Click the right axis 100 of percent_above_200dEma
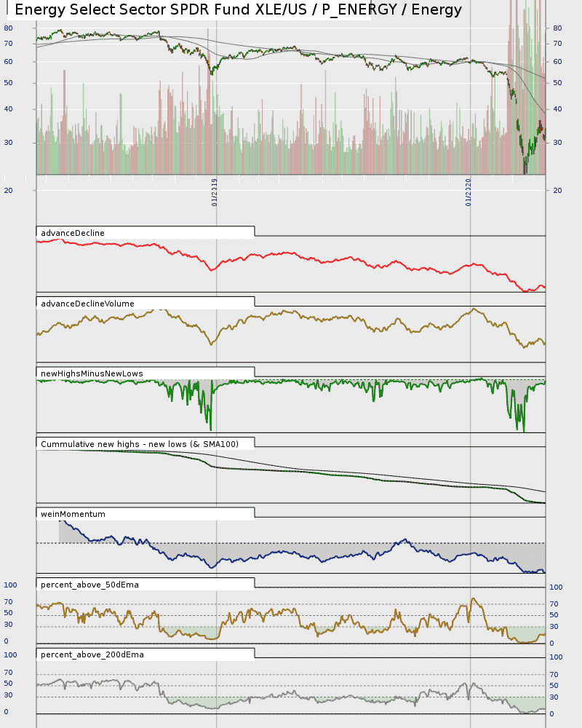 point(556,657)
